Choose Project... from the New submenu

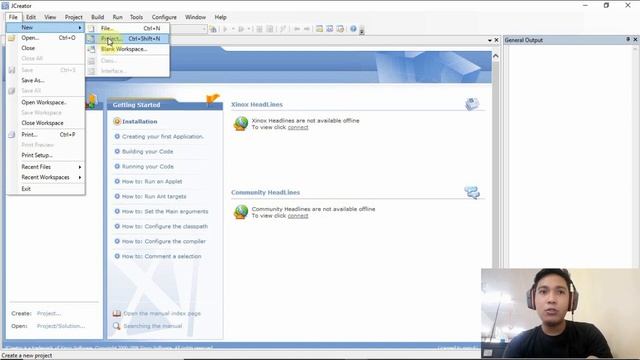click(x=128, y=38)
